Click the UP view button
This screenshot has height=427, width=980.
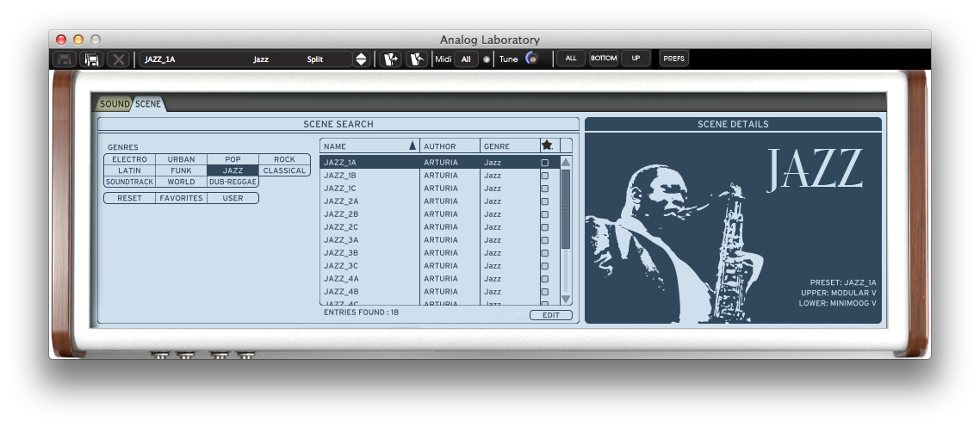tap(636, 59)
